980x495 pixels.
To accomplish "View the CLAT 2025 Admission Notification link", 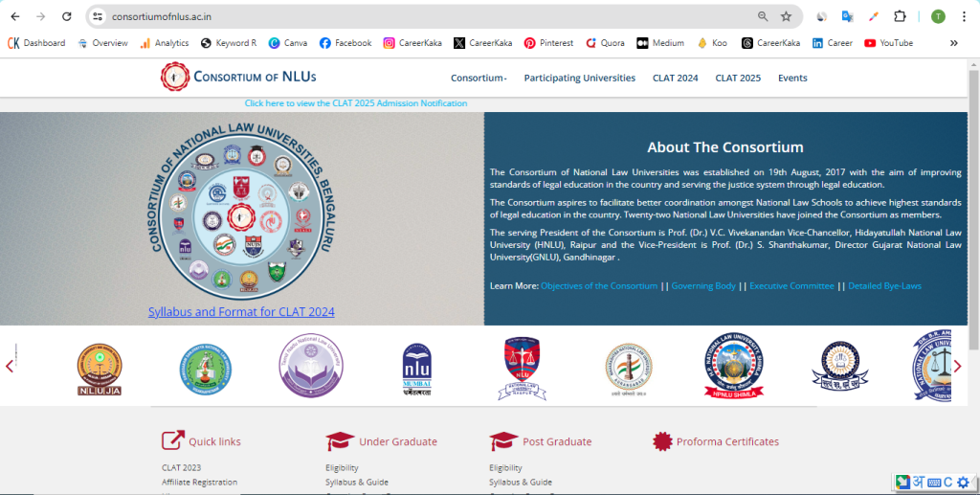I will 356,103.
